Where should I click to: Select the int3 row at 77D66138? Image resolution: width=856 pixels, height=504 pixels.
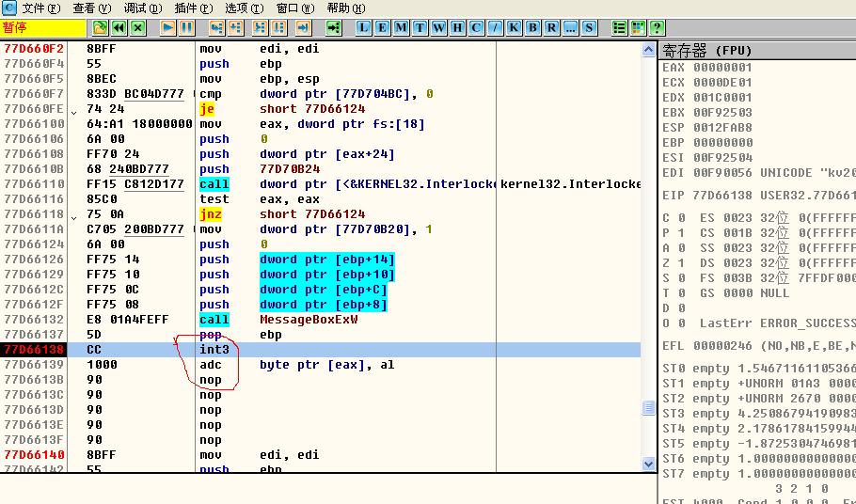coord(321,350)
